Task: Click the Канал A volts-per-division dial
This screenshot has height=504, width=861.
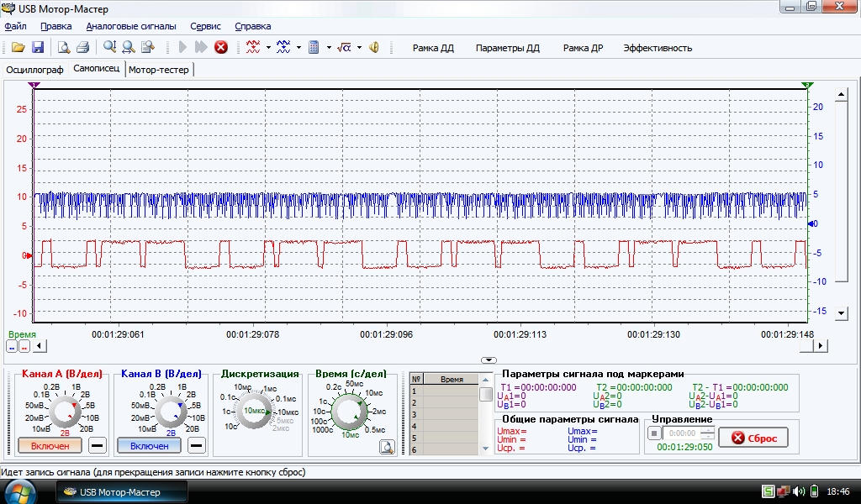Action: tap(63, 411)
